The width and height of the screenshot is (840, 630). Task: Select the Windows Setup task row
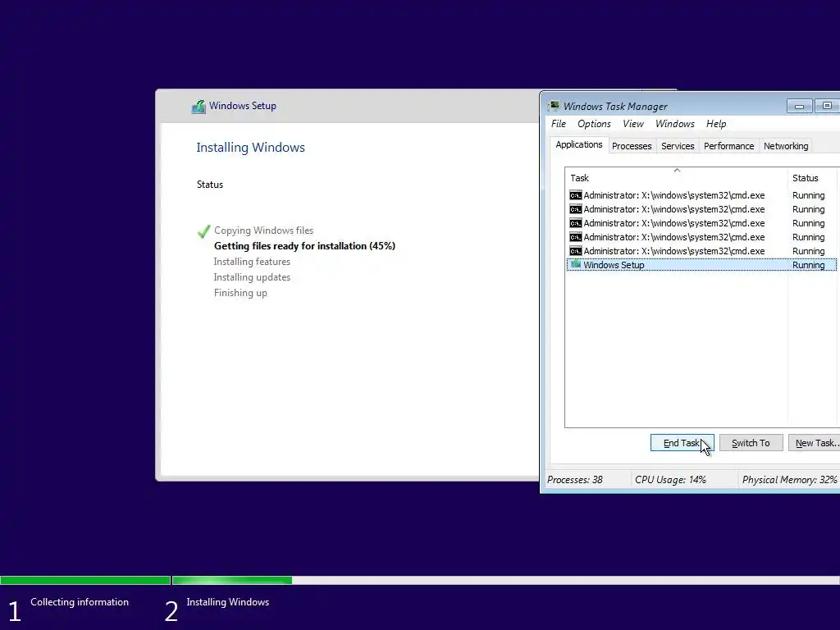(701, 265)
